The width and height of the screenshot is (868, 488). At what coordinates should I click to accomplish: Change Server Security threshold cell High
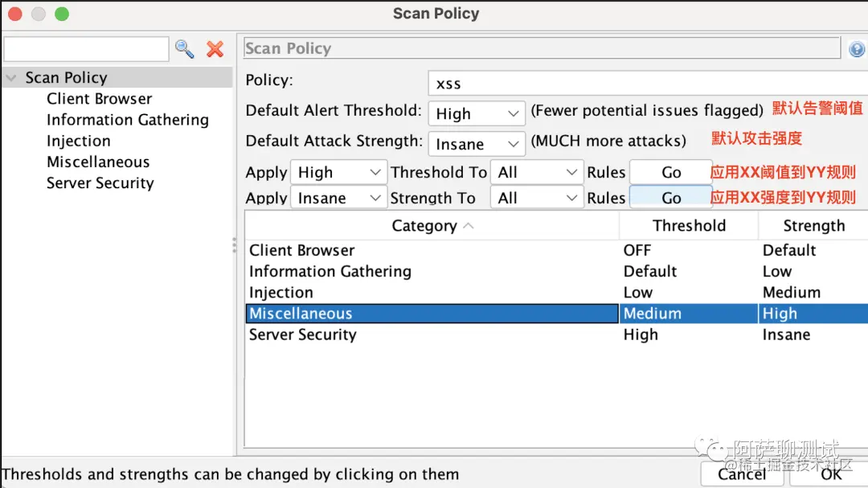coord(689,334)
